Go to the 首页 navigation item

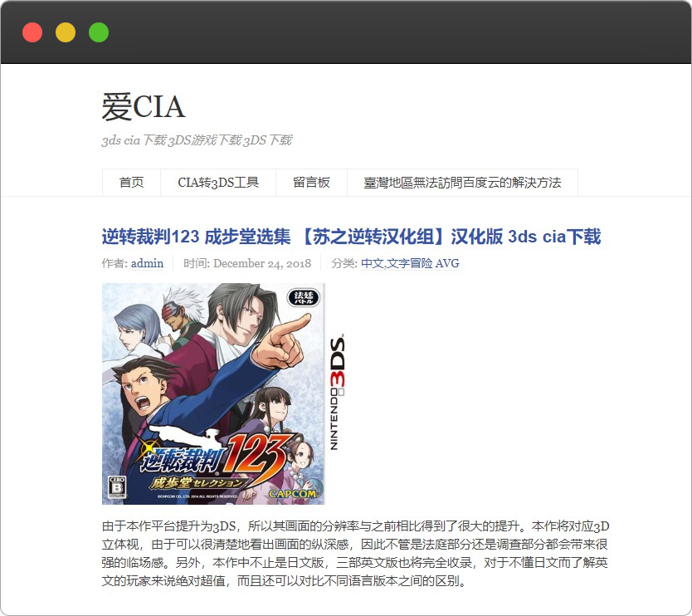pyautogui.click(x=131, y=183)
